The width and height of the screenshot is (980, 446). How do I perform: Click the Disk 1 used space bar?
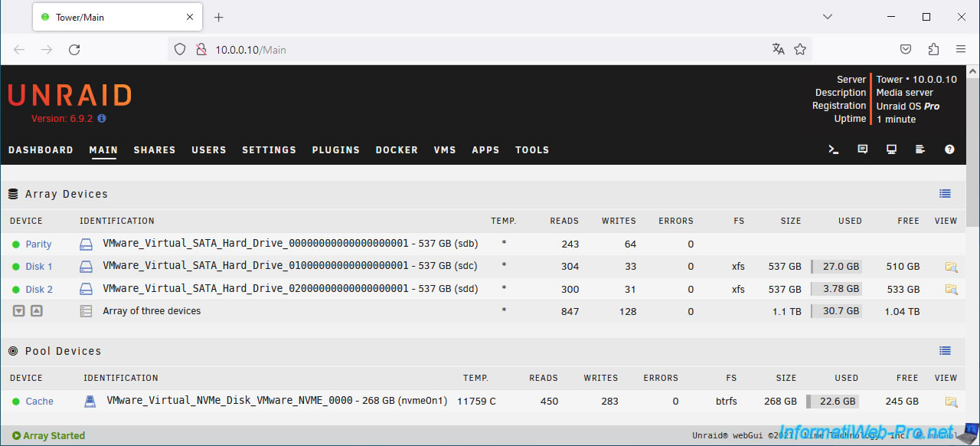coord(836,267)
